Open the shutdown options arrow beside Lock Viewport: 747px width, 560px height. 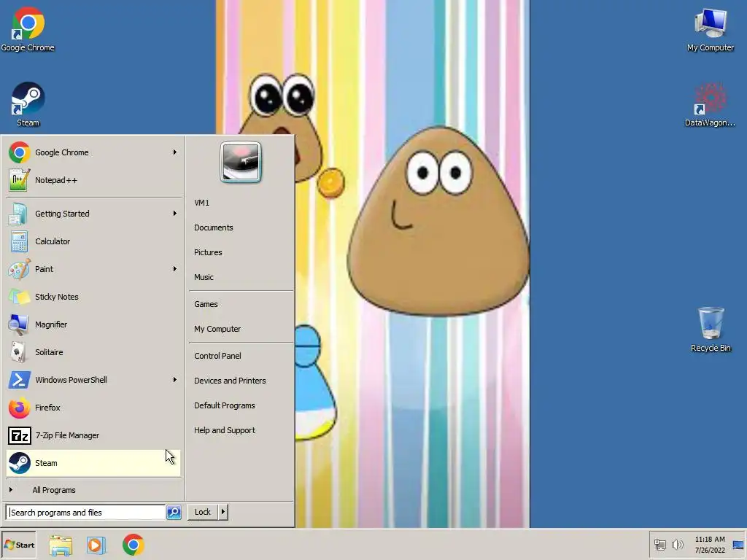coord(223,512)
